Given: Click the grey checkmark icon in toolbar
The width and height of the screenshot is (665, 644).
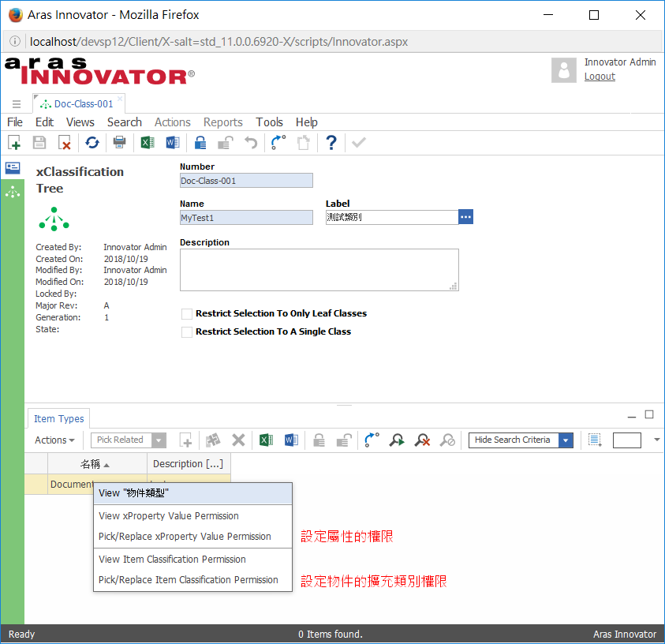Looking at the screenshot, I should point(359,143).
